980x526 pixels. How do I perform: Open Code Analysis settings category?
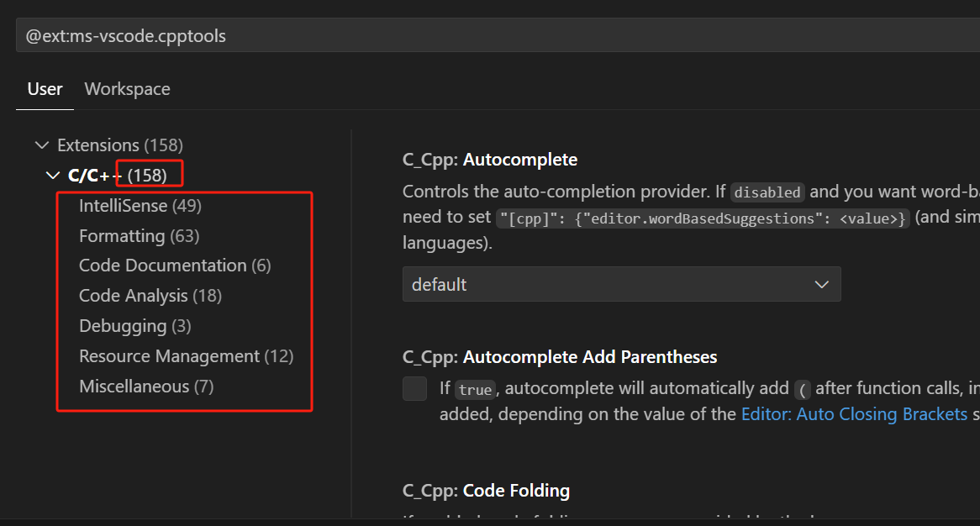pyautogui.click(x=133, y=296)
